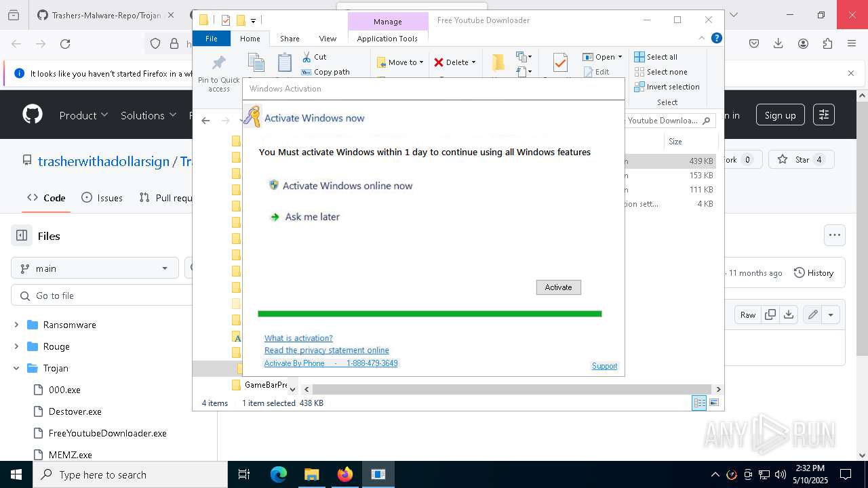Open GitHub Solutions menu dropdown
The height and width of the screenshot is (488, 868).
click(x=149, y=115)
